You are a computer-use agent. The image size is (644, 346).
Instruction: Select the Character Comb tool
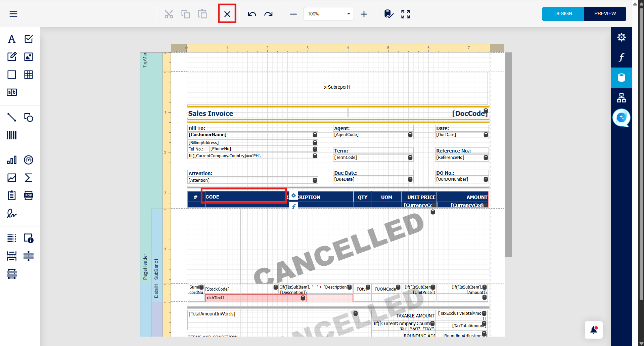pos(12,92)
